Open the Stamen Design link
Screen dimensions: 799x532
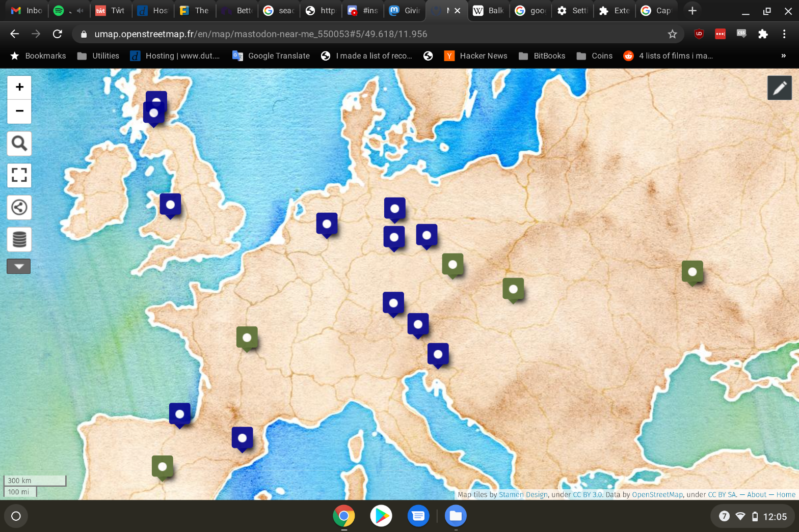pyautogui.click(x=523, y=494)
